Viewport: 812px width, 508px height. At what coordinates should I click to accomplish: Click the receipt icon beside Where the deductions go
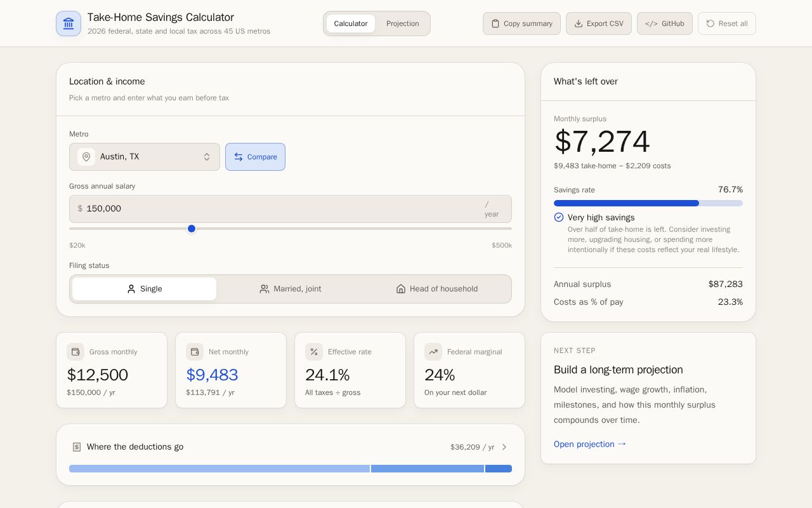click(x=77, y=447)
